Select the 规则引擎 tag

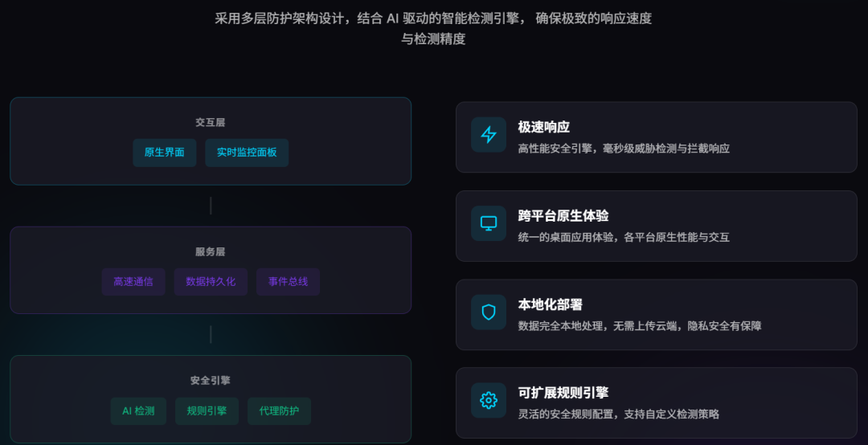coord(207,411)
